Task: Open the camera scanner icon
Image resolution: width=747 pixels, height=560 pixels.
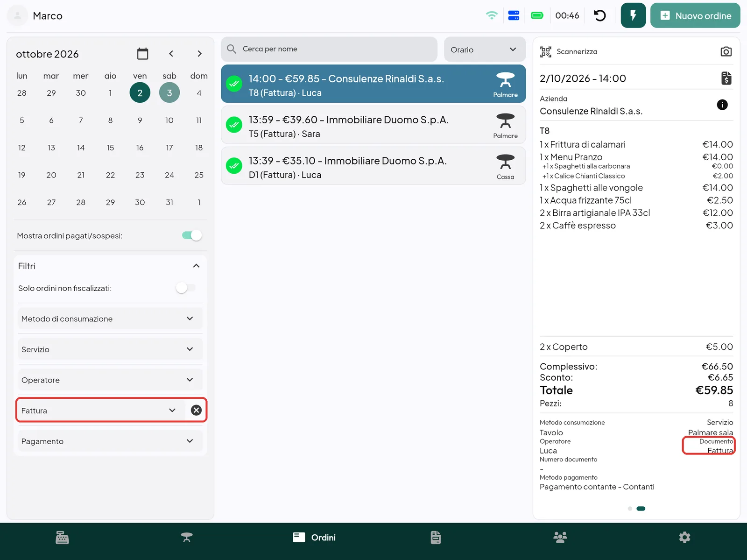Action: 726,51
